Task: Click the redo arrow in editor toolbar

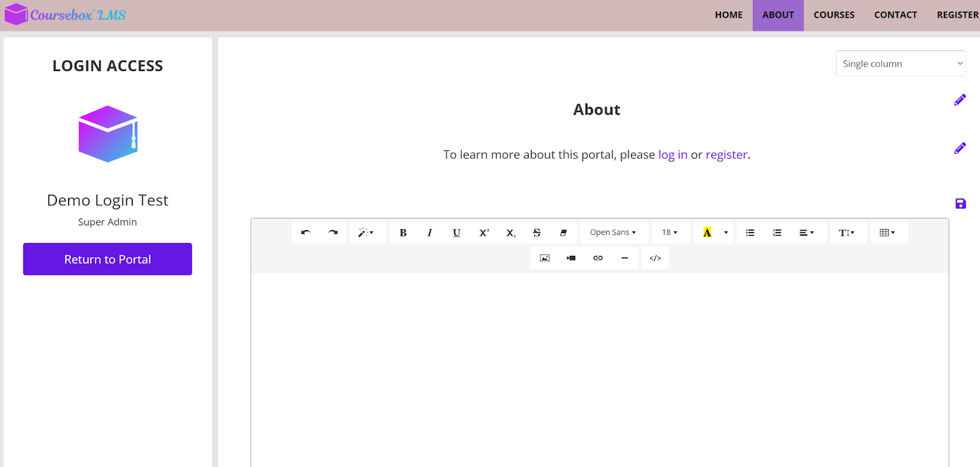Action: pos(333,233)
